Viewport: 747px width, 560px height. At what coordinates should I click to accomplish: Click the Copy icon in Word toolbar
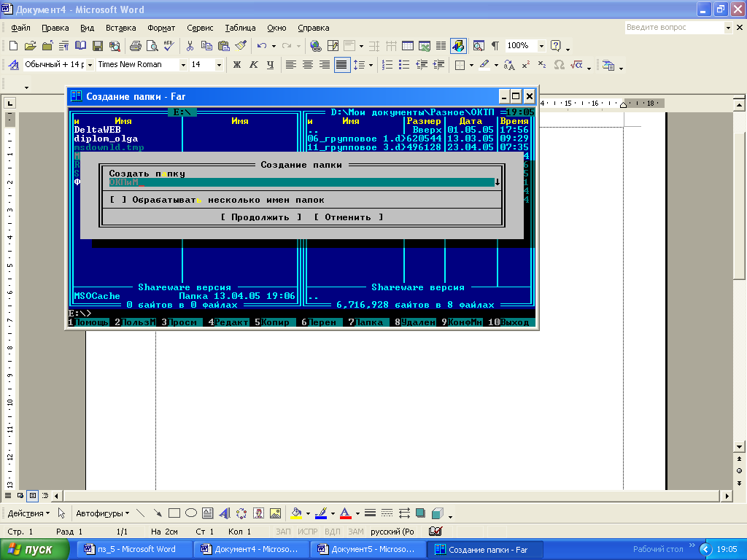(206, 46)
